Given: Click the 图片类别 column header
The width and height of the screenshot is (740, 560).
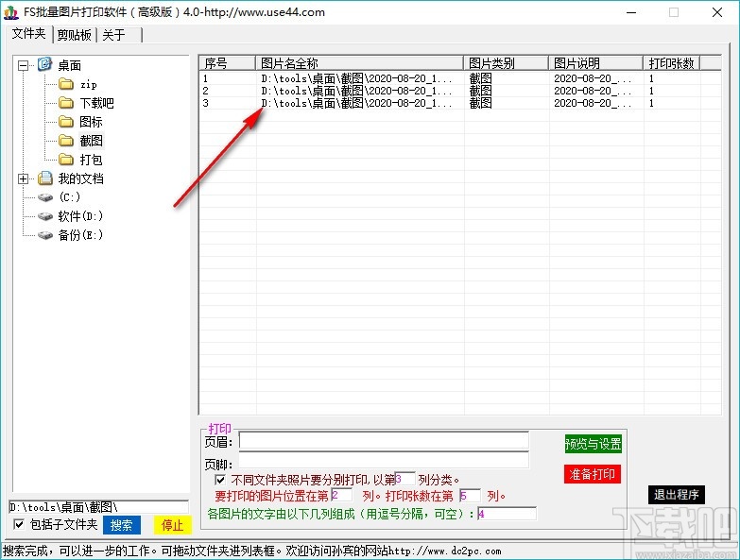Looking at the screenshot, I should [x=506, y=63].
